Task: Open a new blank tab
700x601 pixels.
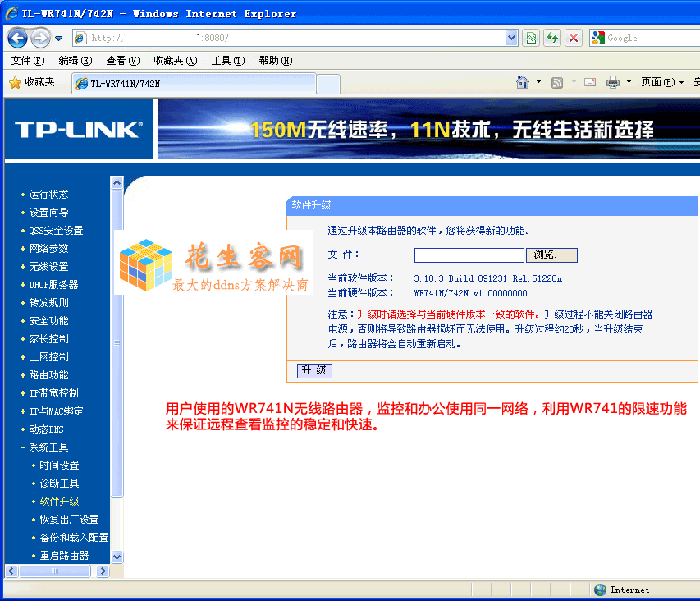Action: point(328,84)
